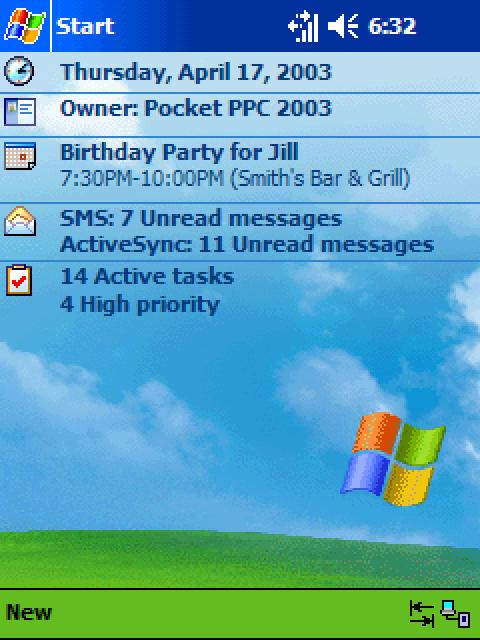Click the Start label in title bar
The image size is (480, 640).
[85, 27]
